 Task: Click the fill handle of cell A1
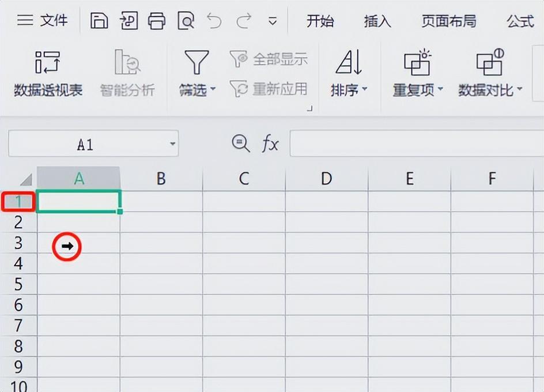pos(120,211)
